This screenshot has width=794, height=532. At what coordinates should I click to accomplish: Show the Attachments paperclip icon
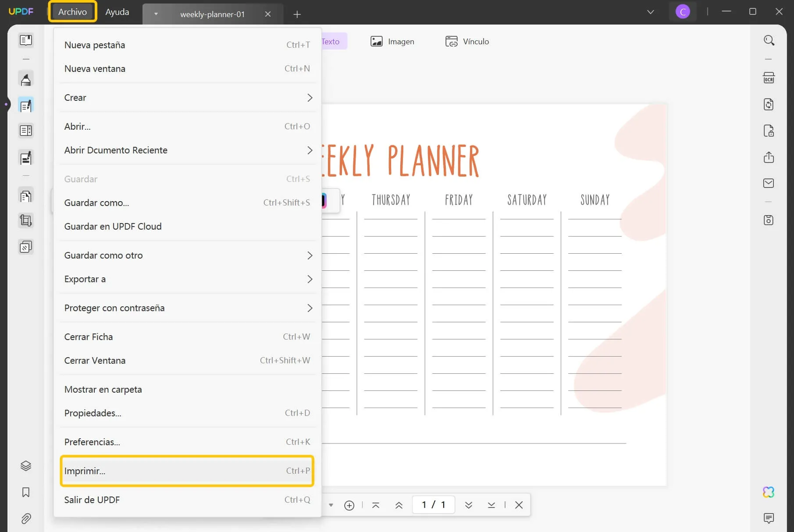coord(26,519)
